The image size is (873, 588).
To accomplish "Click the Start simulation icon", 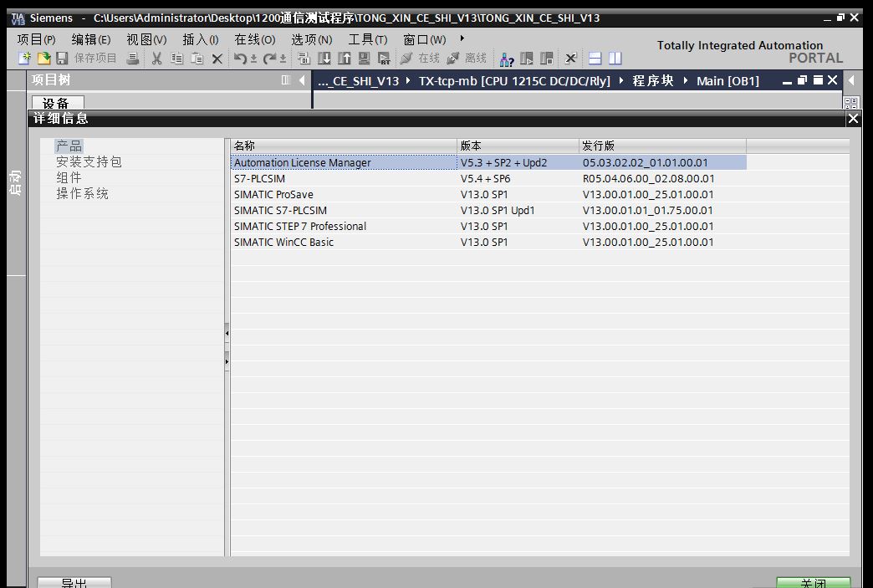I will point(364,58).
